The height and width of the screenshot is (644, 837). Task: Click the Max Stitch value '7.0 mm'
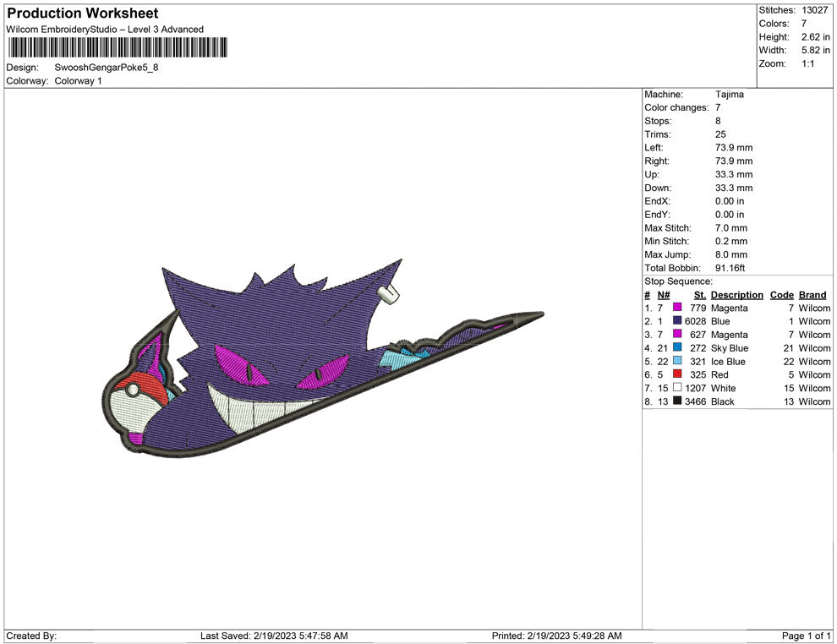(x=731, y=228)
